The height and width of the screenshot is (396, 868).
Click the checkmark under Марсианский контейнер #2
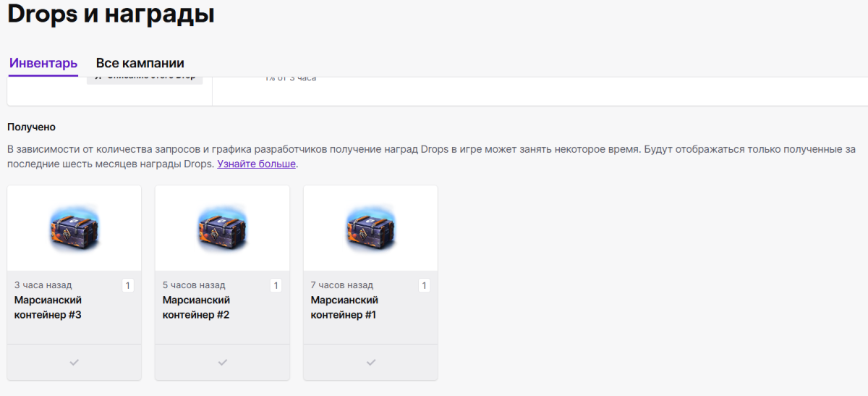pyautogui.click(x=223, y=362)
